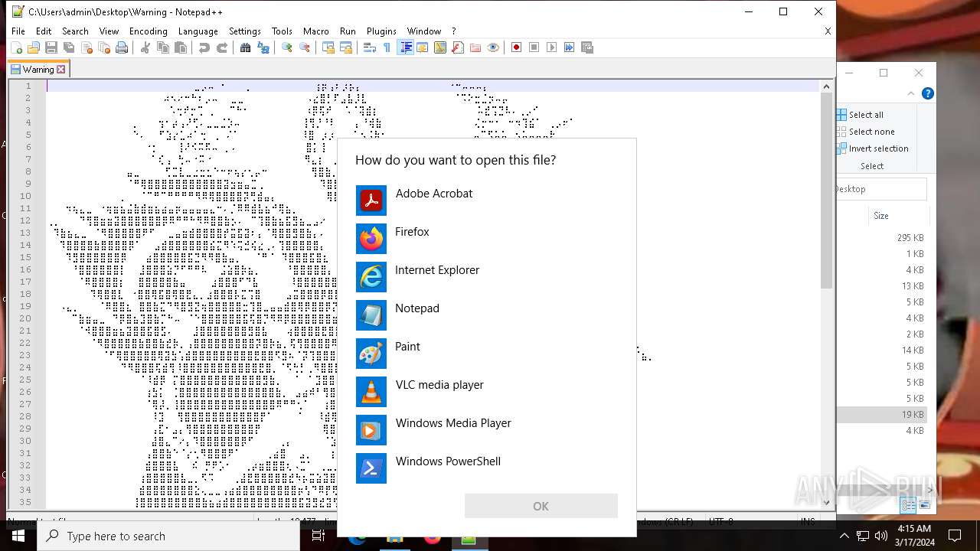The height and width of the screenshot is (551, 980).
Task: Click the Save Recorded Macro icon
Action: [x=587, y=47]
